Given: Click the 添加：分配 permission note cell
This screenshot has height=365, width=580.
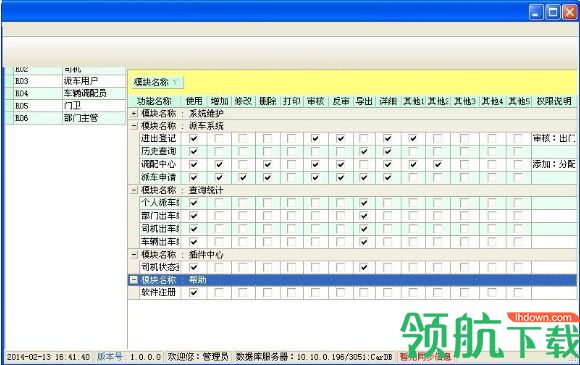Looking at the screenshot, I should click(x=554, y=164).
